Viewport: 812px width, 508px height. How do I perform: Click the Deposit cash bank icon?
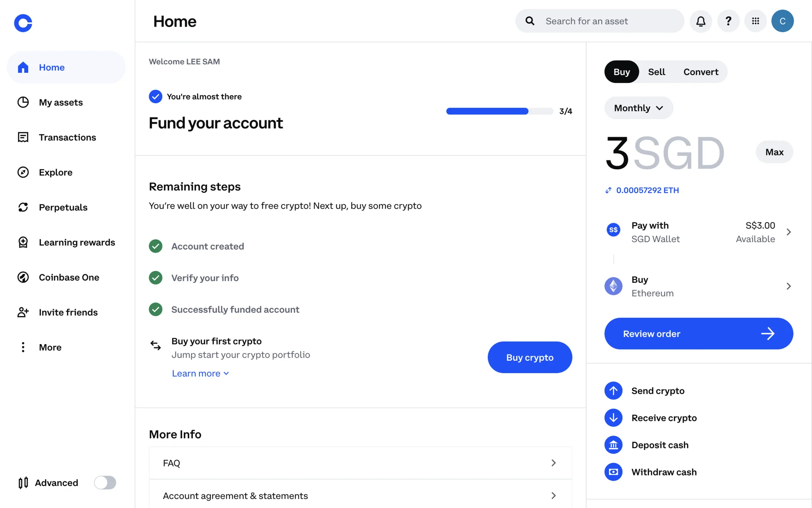point(613,445)
